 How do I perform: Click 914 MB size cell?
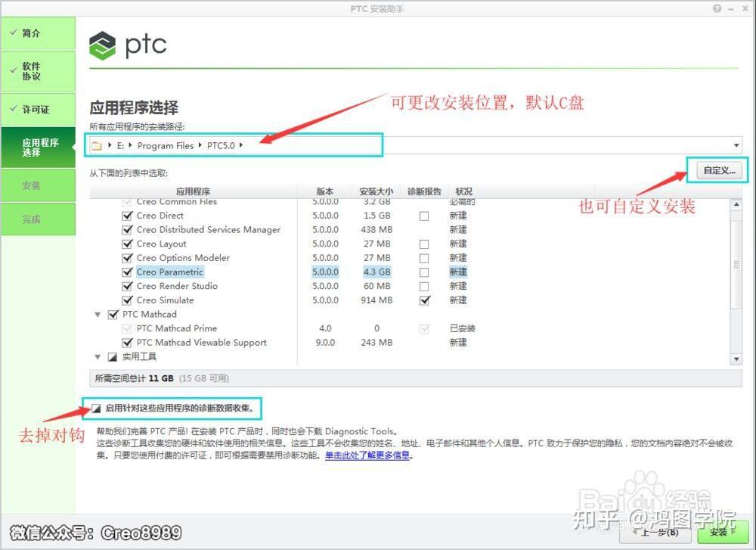pyautogui.click(x=376, y=300)
